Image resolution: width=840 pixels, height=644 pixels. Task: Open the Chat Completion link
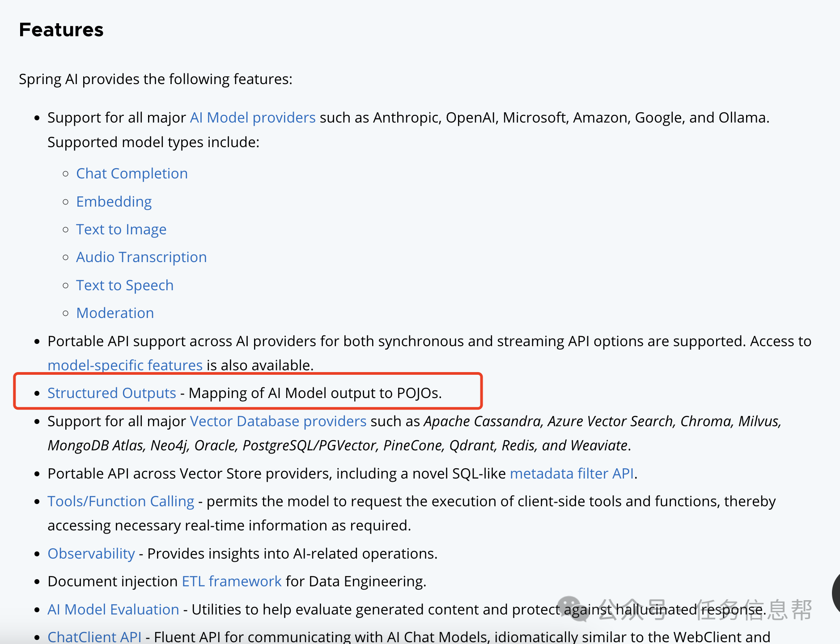(132, 174)
